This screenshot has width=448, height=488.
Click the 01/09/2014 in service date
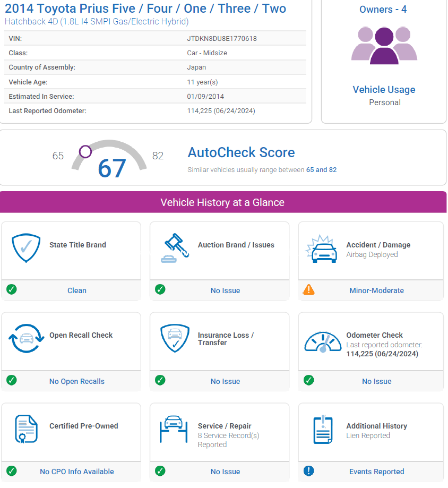coord(205,97)
